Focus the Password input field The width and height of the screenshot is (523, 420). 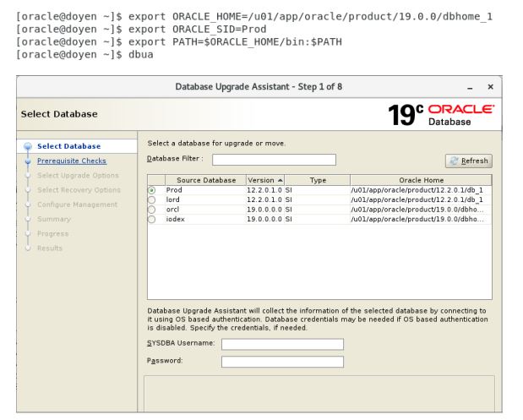pyautogui.click(x=282, y=362)
